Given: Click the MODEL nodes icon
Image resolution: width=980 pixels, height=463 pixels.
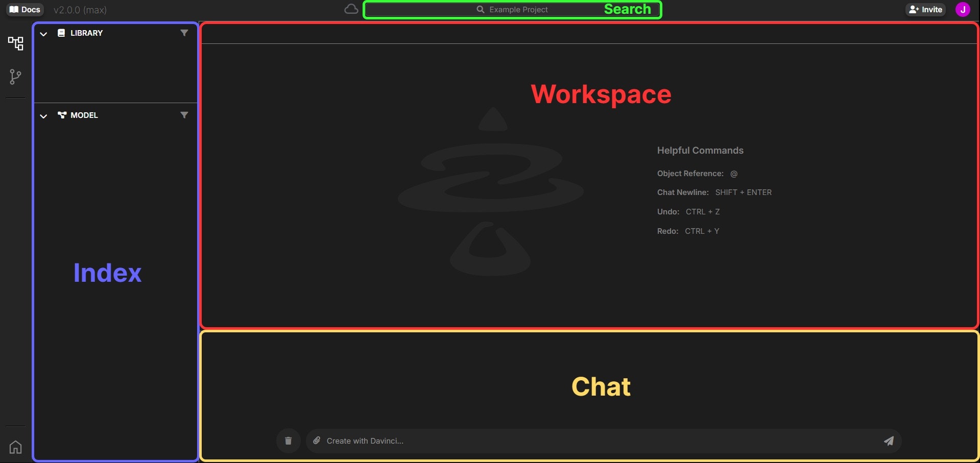Looking at the screenshot, I should click(62, 115).
